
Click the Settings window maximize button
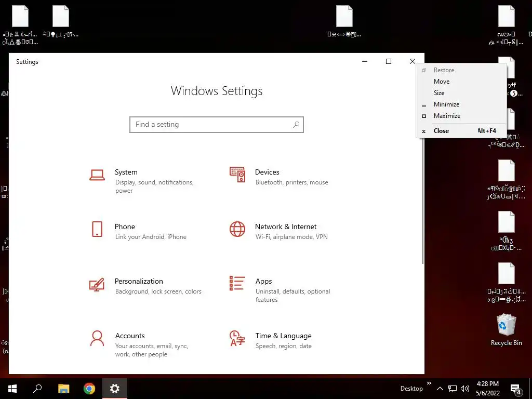(389, 61)
